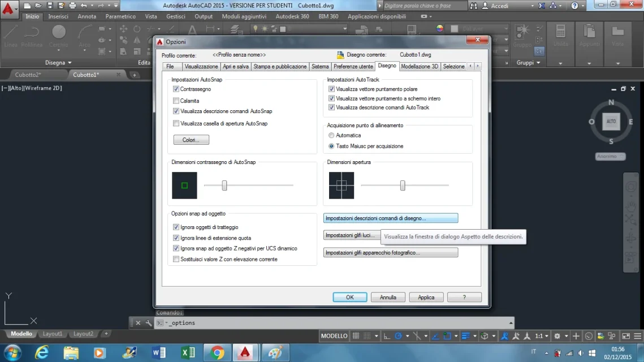Open the Modellazione 3D tab
644x362 pixels.
[x=420, y=67]
